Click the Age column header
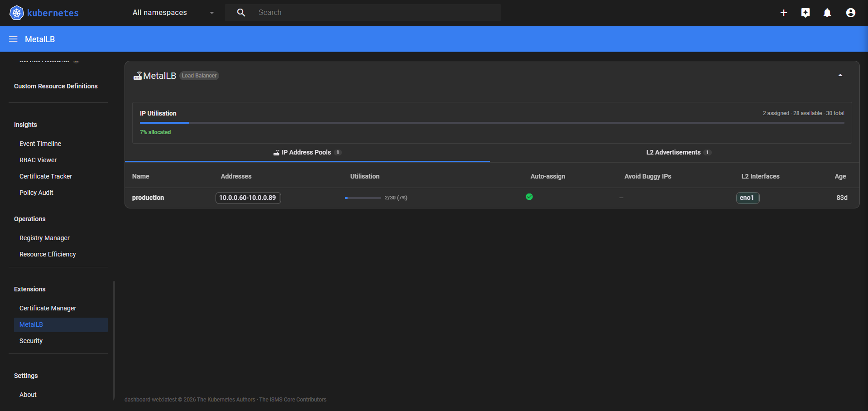This screenshot has width=868, height=411. pyautogui.click(x=840, y=176)
